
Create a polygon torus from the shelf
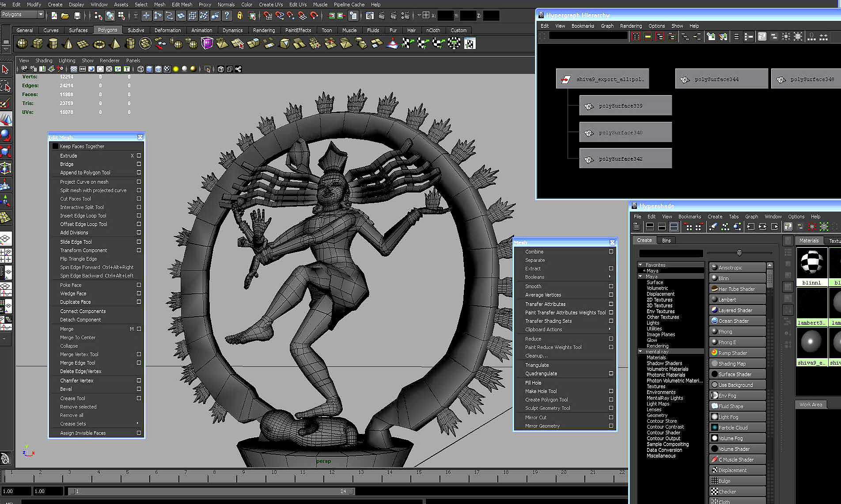coord(99,43)
